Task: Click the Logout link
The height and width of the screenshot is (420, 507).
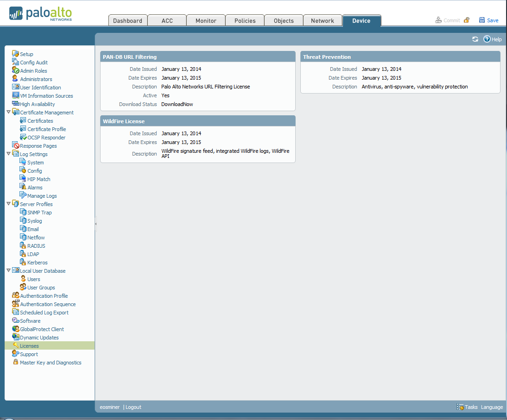Action: (134, 407)
